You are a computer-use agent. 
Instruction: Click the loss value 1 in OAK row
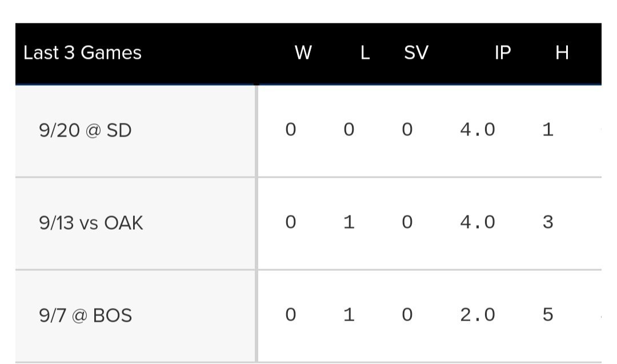[x=349, y=222]
